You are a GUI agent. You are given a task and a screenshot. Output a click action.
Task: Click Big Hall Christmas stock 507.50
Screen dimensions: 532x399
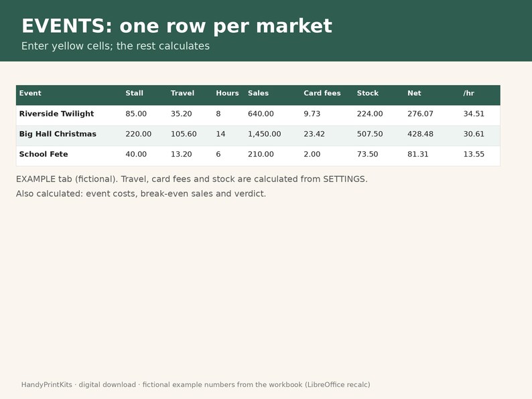tap(370, 134)
